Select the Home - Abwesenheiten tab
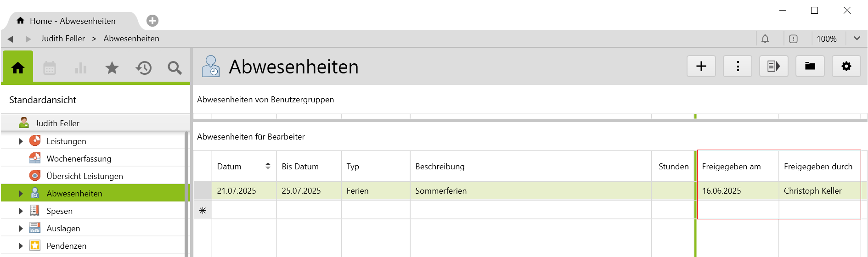868x257 pixels. [72, 21]
